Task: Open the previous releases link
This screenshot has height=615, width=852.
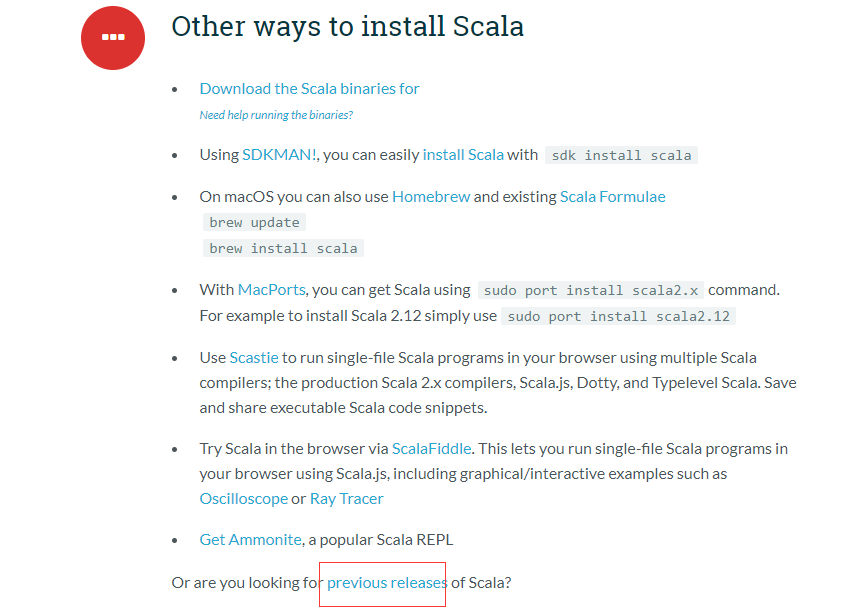Action: 386,582
